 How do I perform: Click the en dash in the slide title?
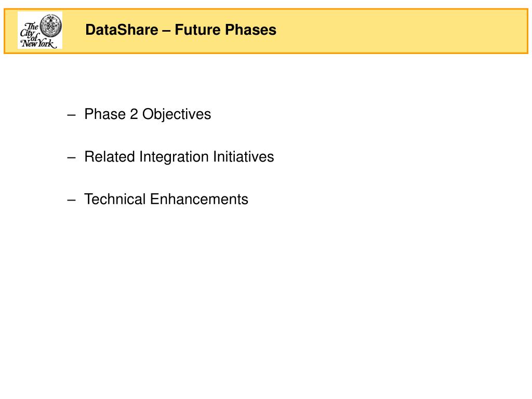pos(166,31)
